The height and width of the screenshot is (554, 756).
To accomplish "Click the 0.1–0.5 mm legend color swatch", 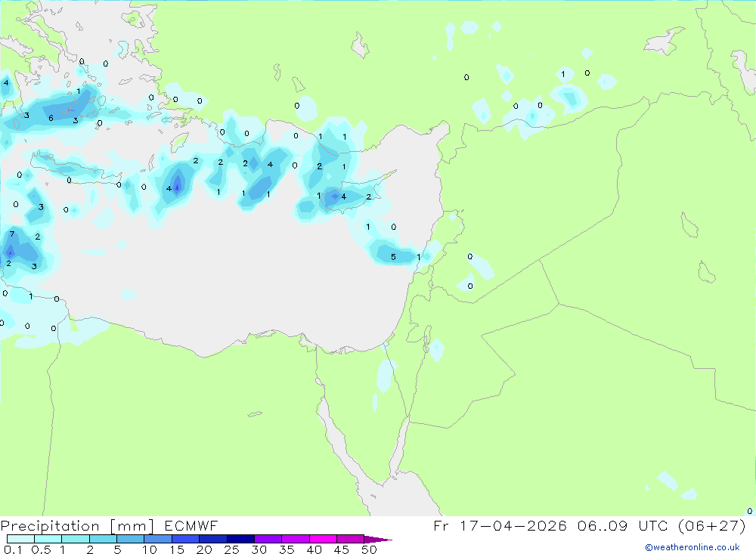I will click(20, 539).
